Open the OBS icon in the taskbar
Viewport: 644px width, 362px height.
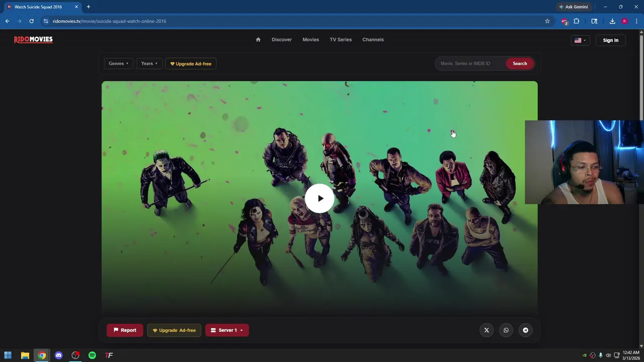pyautogui.click(x=75, y=355)
